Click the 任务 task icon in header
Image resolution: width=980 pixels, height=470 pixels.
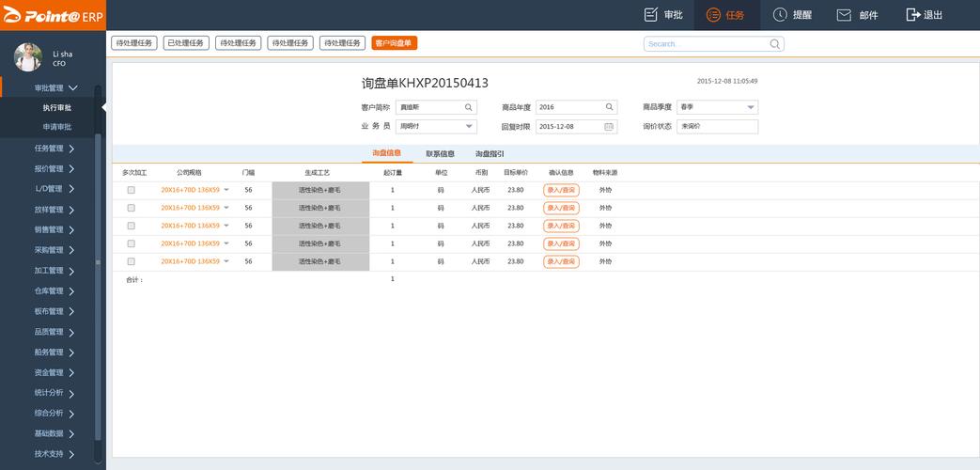pos(714,15)
